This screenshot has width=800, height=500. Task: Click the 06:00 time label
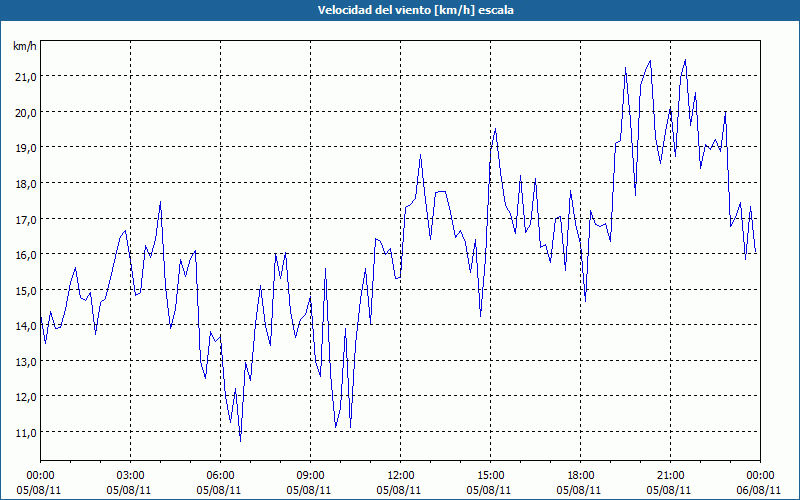click(220, 476)
